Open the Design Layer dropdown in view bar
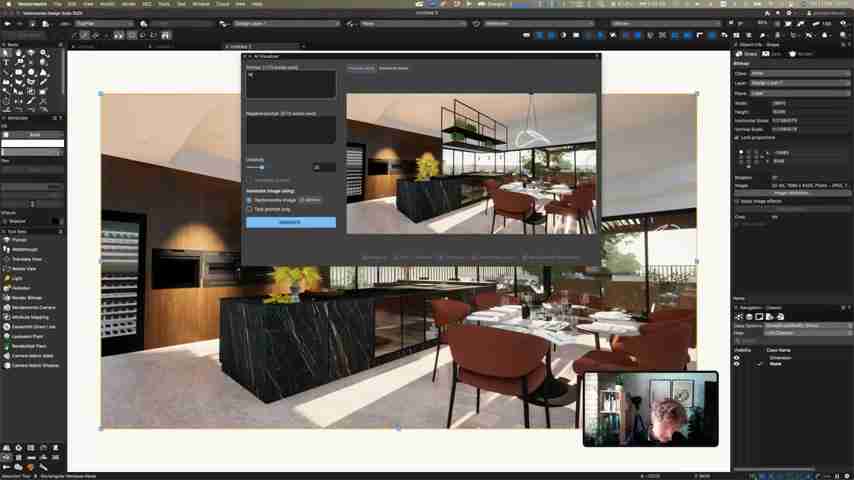This screenshot has height=480, width=854. coord(286,24)
